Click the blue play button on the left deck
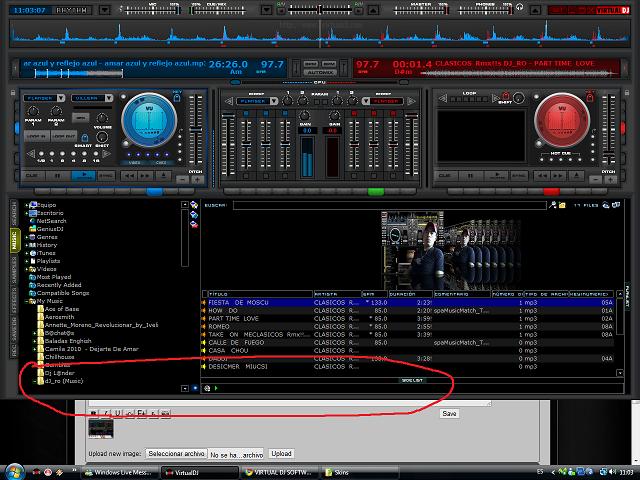Image resolution: width=640 pixels, height=480 pixels. coord(83,176)
